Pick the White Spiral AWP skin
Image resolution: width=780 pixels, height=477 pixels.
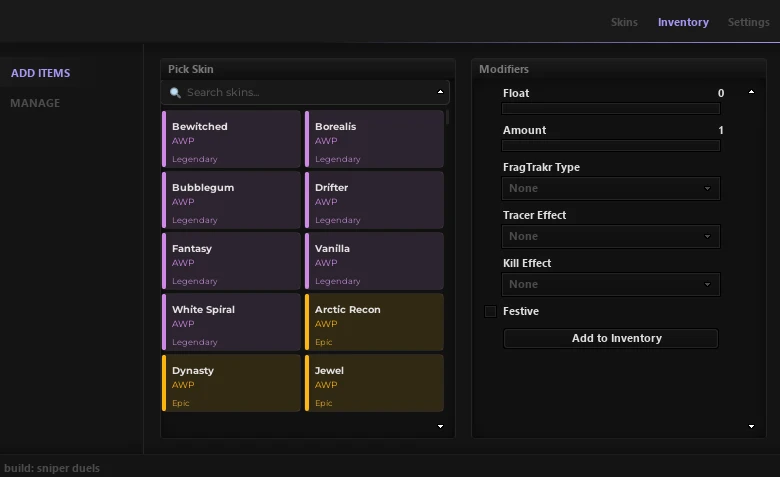231,322
